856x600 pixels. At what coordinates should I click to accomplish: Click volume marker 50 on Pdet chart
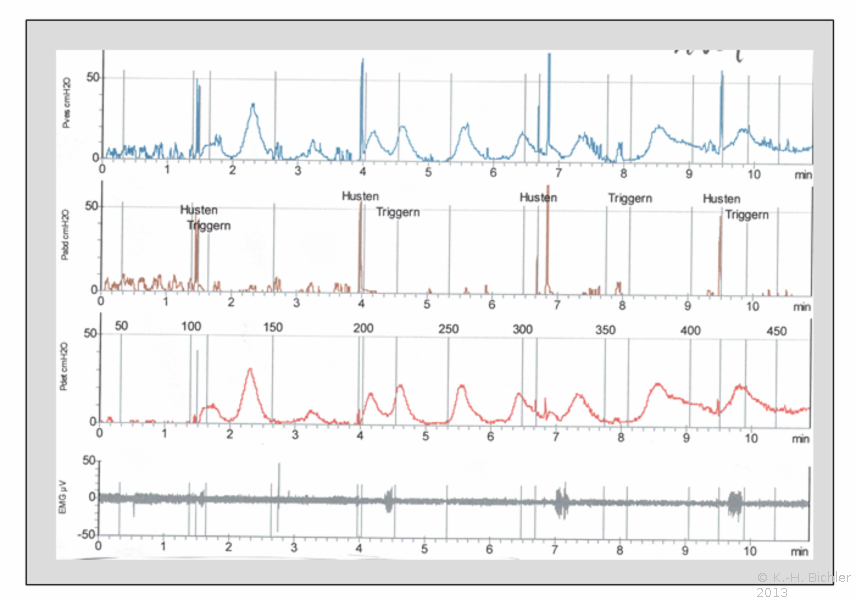click(123, 327)
